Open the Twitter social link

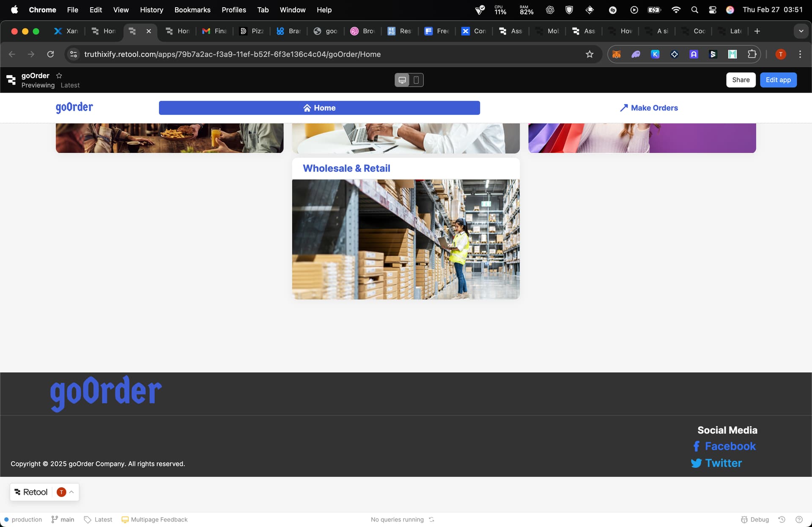pos(716,463)
